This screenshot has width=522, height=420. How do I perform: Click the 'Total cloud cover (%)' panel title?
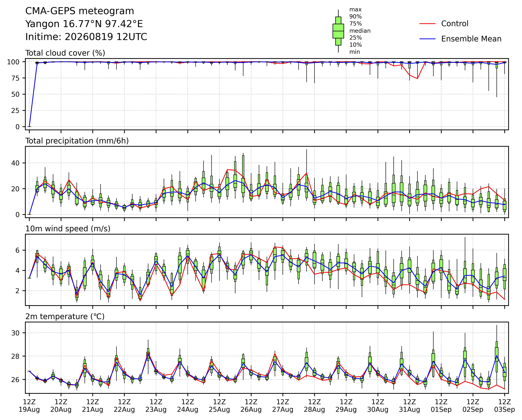(65, 53)
